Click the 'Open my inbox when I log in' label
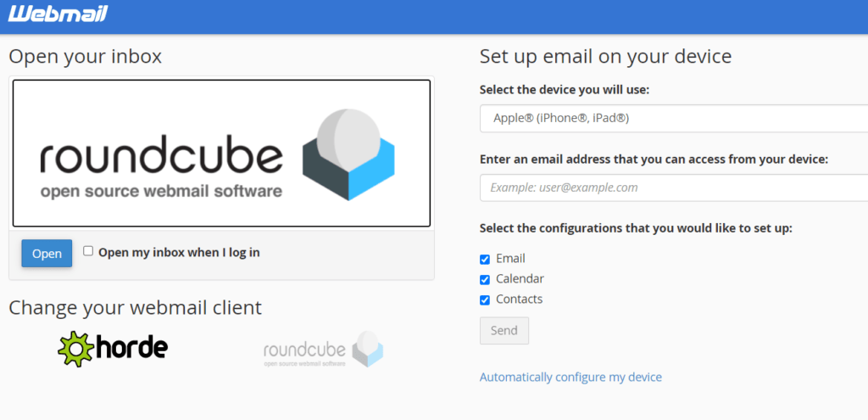 tap(179, 253)
